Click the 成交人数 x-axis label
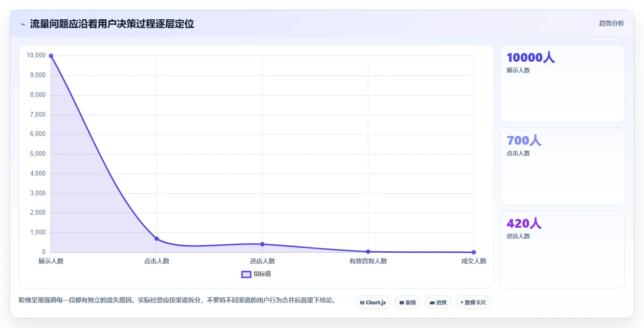 [x=474, y=261]
